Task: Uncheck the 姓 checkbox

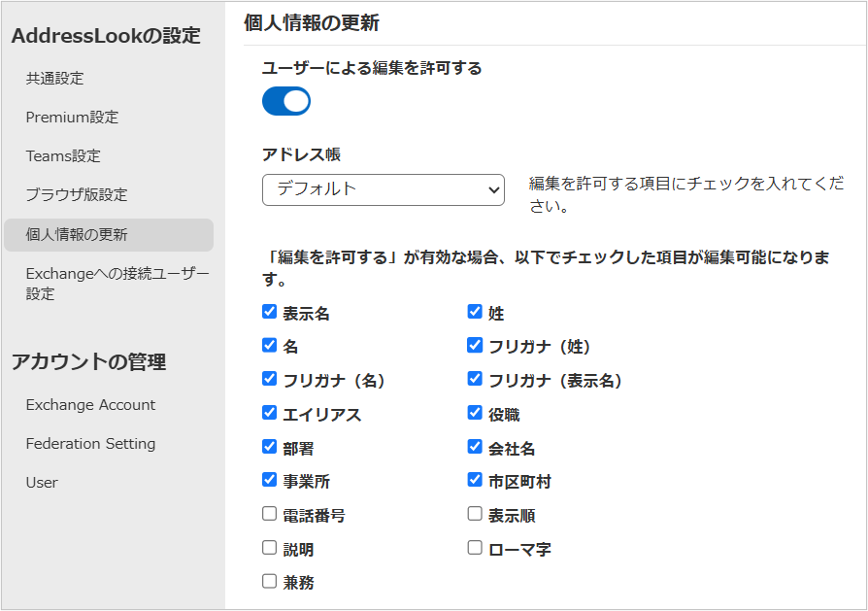Action: tap(475, 311)
